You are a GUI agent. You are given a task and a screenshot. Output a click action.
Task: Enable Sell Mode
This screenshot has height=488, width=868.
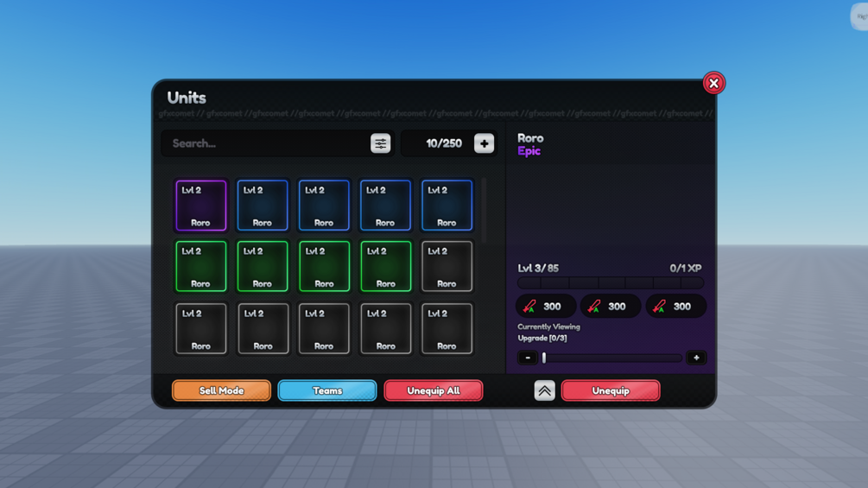coord(221,390)
